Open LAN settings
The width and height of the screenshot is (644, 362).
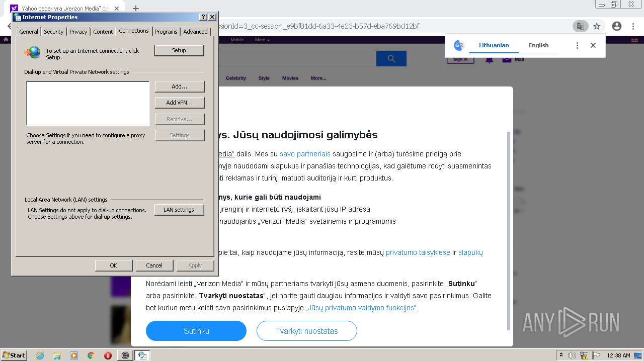(179, 210)
